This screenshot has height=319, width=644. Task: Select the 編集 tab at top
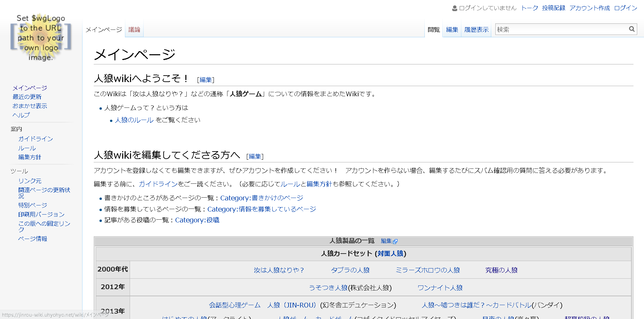pyautogui.click(x=452, y=30)
